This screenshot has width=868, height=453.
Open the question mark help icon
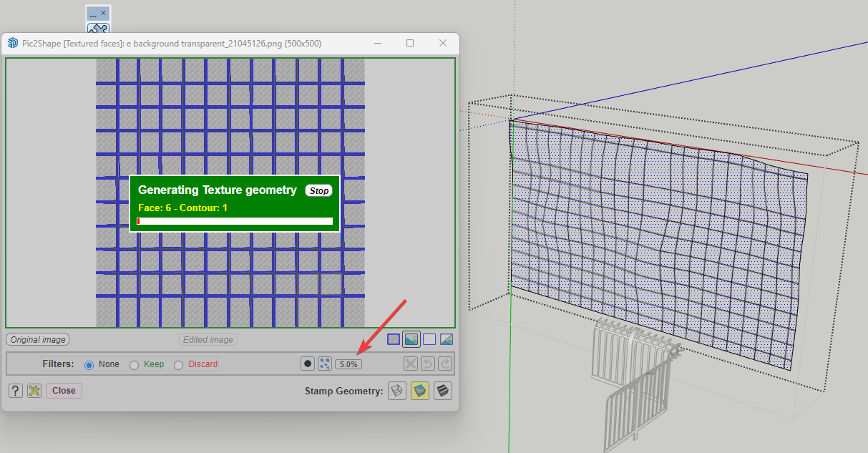[16, 391]
